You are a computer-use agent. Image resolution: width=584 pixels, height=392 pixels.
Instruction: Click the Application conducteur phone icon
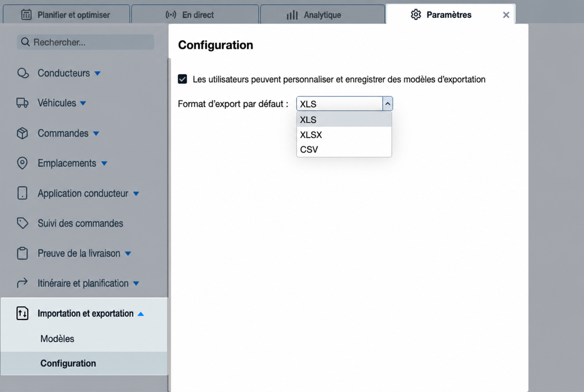click(x=22, y=193)
